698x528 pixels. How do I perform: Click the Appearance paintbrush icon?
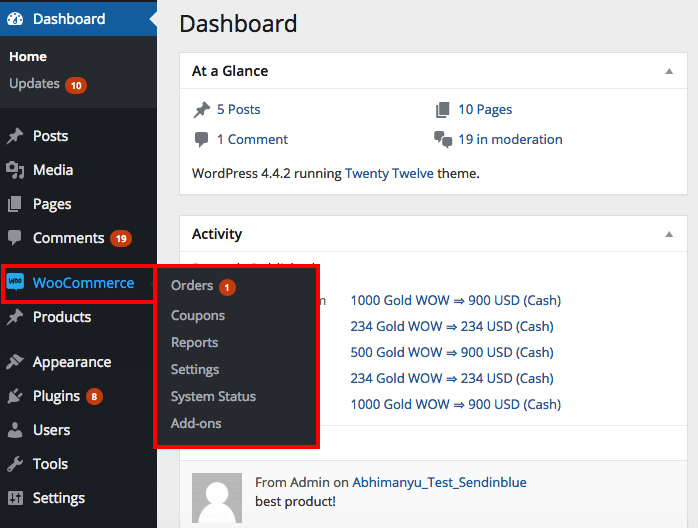[x=15, y=362]
